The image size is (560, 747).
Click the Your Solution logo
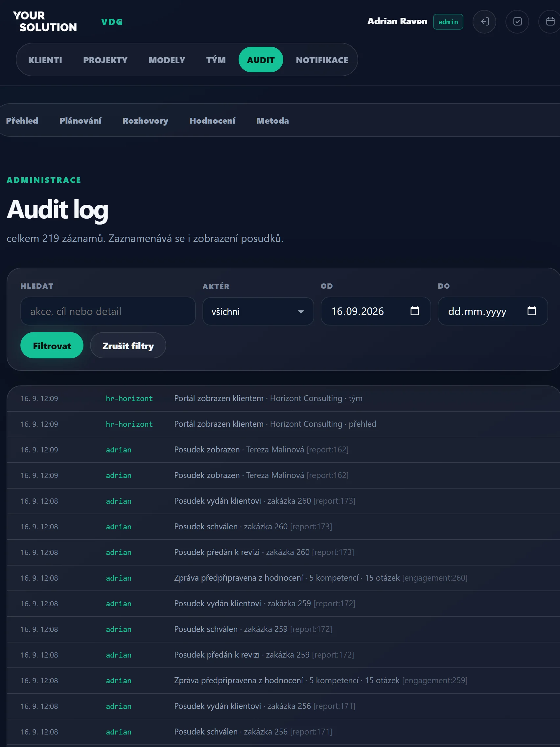point(45,22)
